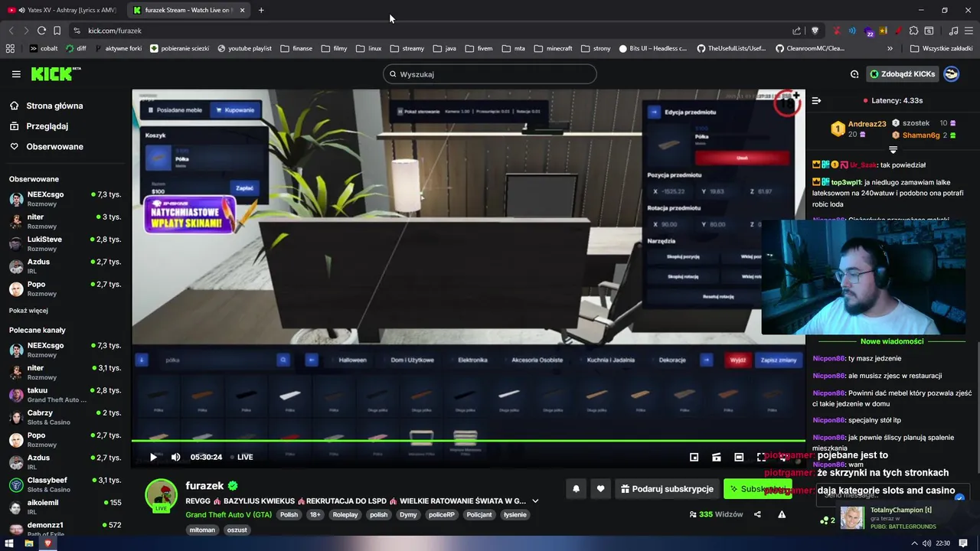Click the red pen extension icon

898,31
